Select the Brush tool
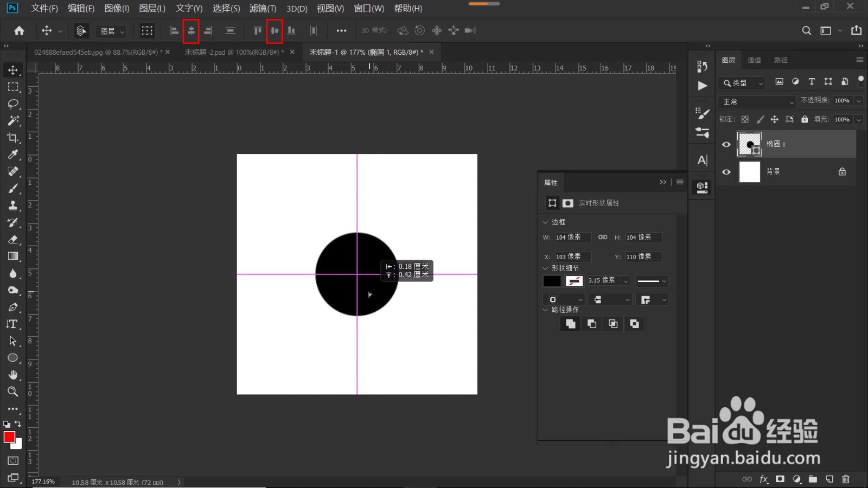 13,188
